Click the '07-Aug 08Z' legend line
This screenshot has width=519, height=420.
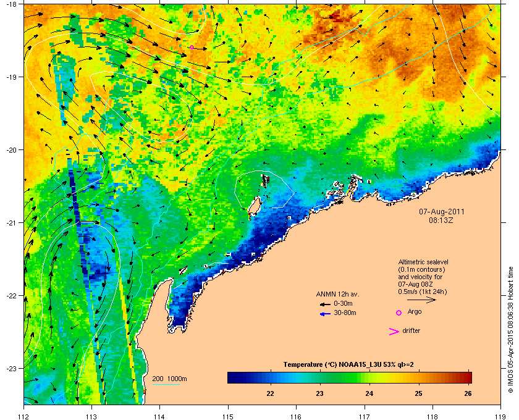click(x=416, y=284)
